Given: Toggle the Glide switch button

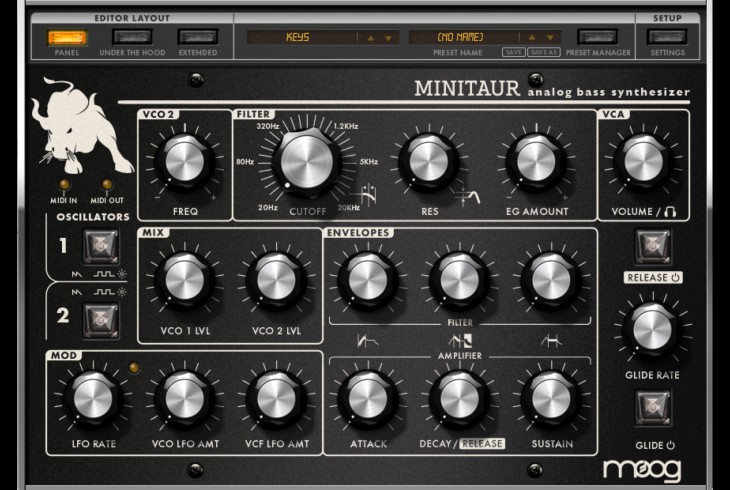Looking at the screenshot, I should pyautogui.click(x=653, y=407).
